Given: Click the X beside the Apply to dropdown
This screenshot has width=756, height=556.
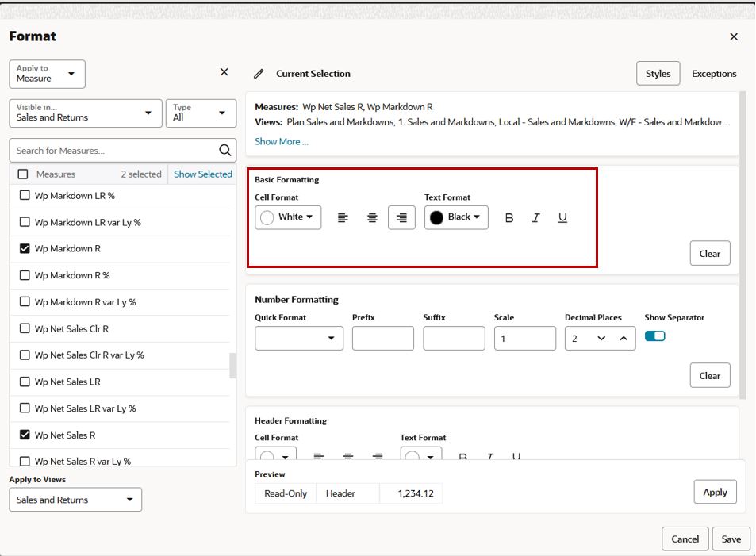Looking at the screenshot, I should click(224, 72).
